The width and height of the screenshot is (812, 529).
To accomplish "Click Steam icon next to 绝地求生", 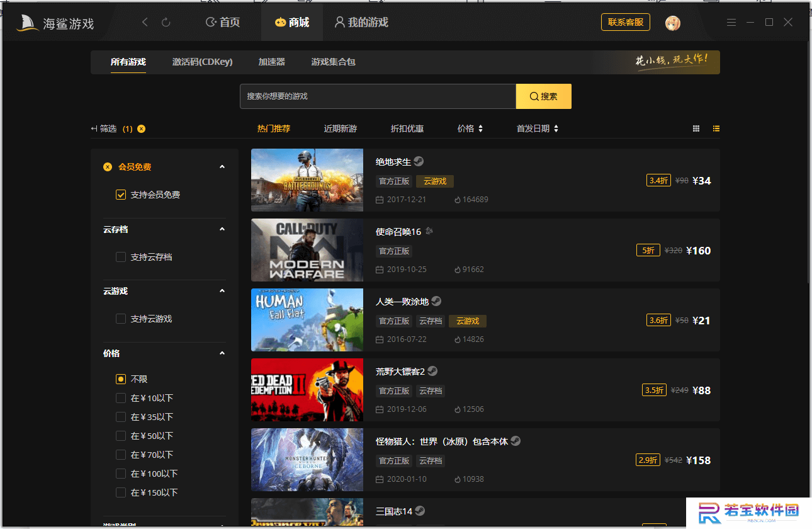I will pos(419,161).
